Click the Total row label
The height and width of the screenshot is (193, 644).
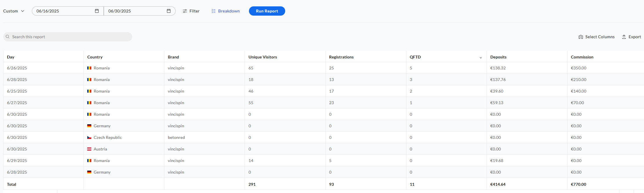click(12, 184)
